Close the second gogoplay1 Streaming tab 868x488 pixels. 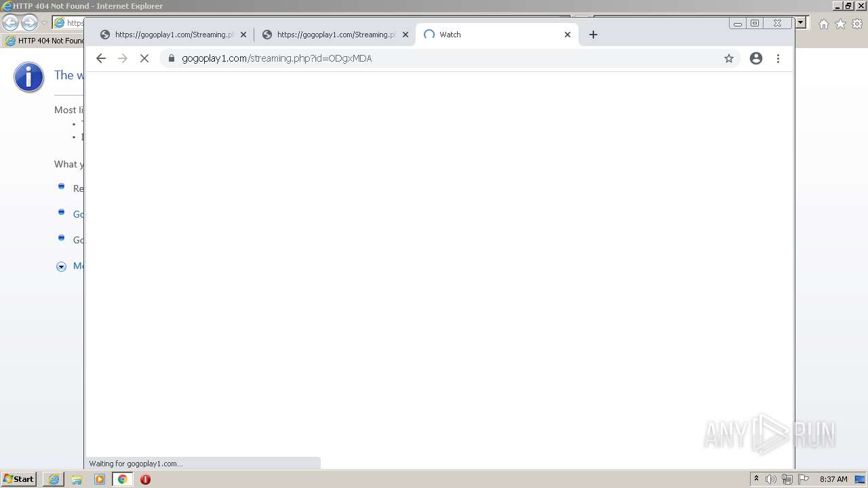(406, 35)
